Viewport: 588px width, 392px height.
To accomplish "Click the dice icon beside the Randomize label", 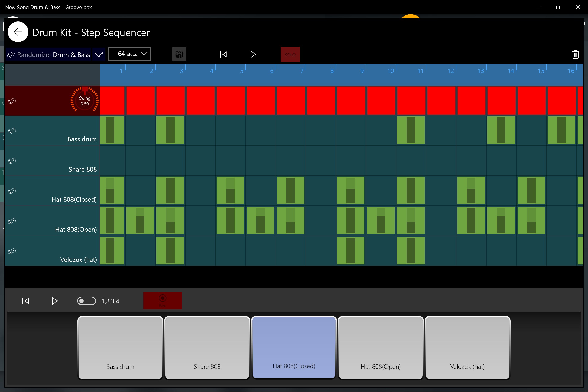I will pos(11,55).
